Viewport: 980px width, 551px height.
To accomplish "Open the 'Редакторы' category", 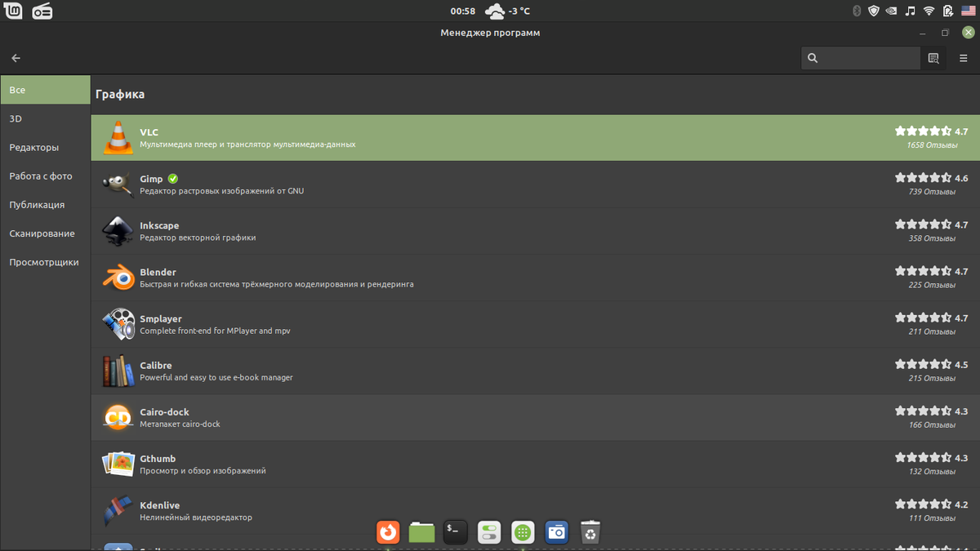I will (x=45, y=147).
